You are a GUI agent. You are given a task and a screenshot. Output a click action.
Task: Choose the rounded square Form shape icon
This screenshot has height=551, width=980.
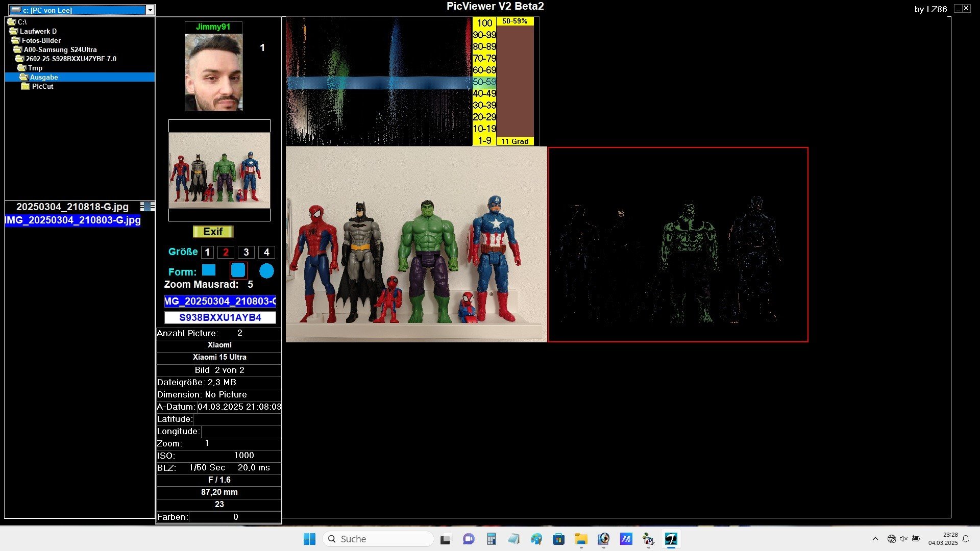[x=238, y=270]
